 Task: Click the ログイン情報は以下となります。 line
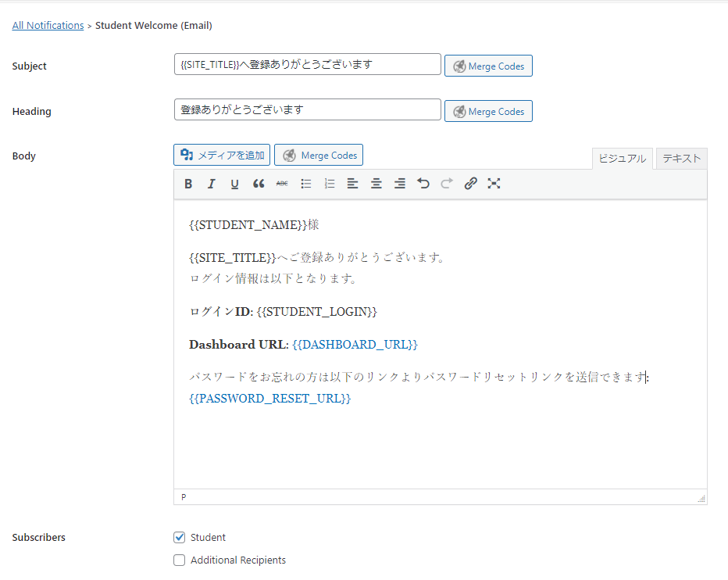tap(273, 278)
